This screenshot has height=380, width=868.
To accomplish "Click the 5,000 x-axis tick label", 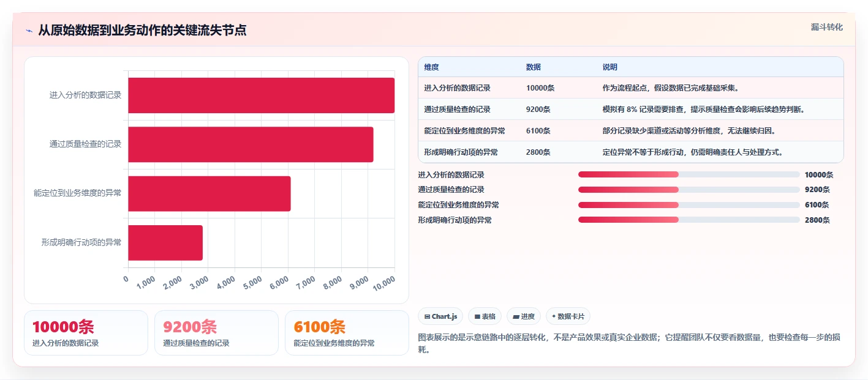I will click(x=252, y=282).
